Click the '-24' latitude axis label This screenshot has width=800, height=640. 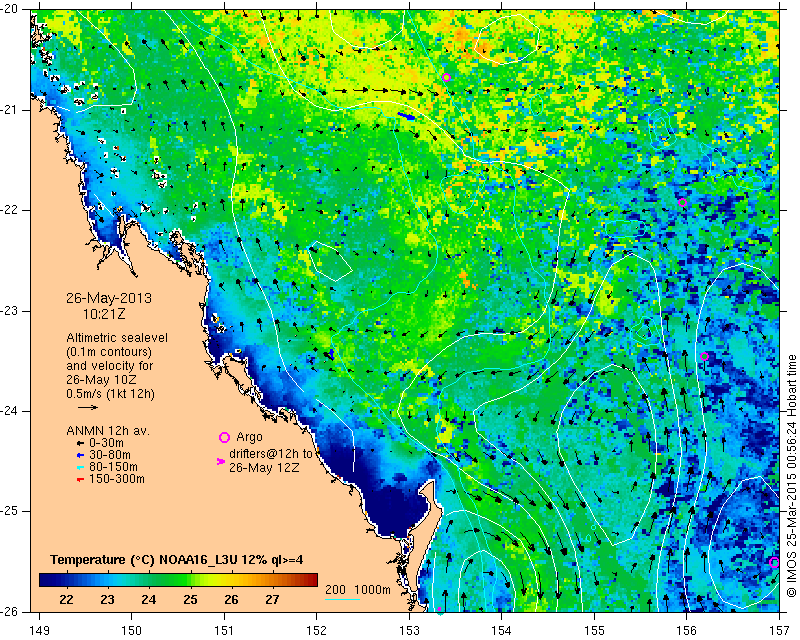pyautogui.click(x=11, y=411)
